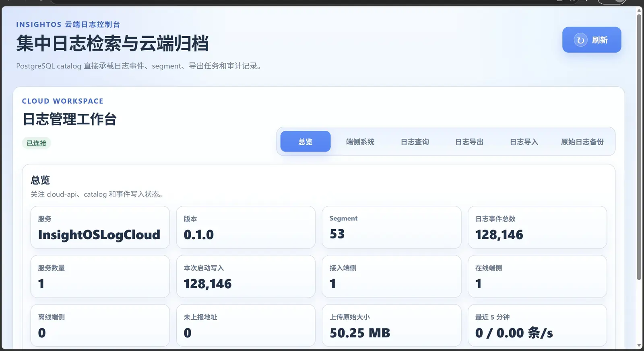Click the scrollbar down arrow
Image resolution: width=644 pixels, height=351 pixels.
[639, 346]
